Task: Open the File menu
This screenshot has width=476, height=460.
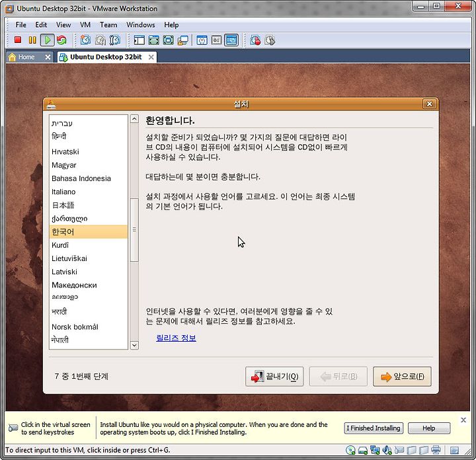Action: coord(21,25)
